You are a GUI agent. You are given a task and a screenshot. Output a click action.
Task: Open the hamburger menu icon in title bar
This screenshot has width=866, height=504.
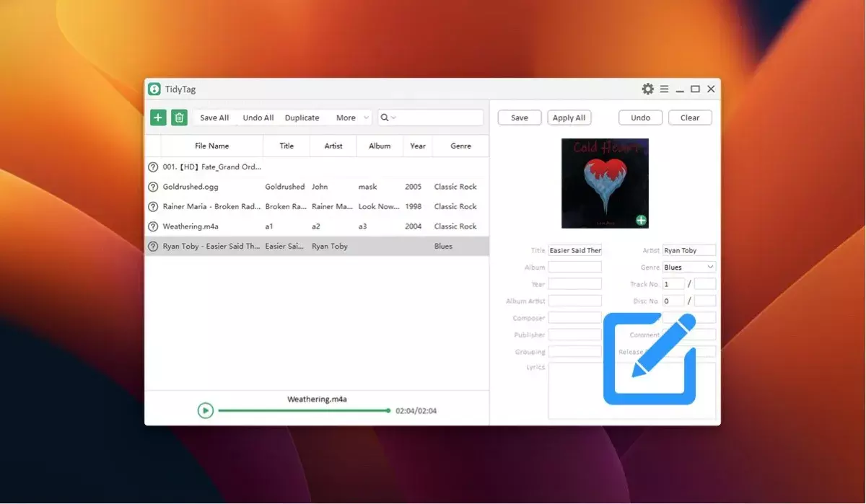click(664, 89)
